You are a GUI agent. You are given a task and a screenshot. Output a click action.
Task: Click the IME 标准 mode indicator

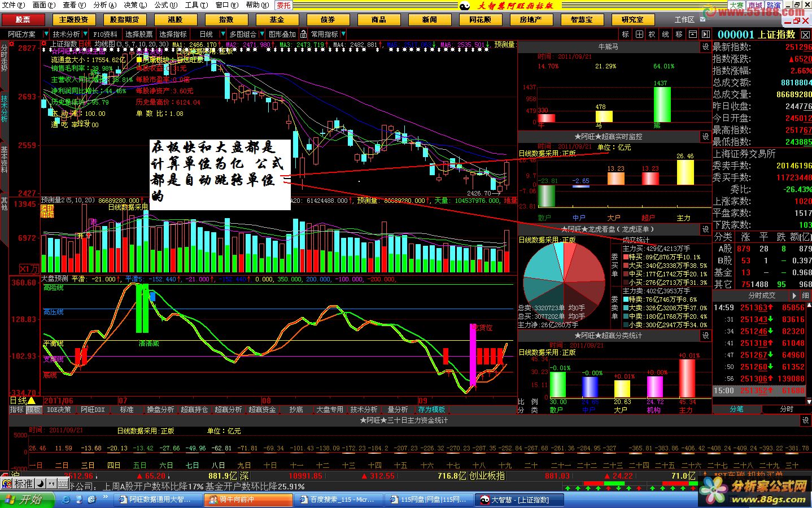(x=23, y=484)
